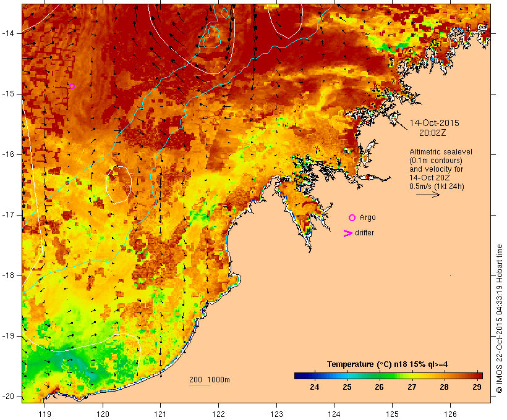Viewport: 507px width, 420px height.
Task: Click the longitude label 126
Action: [x=450, y=414]
